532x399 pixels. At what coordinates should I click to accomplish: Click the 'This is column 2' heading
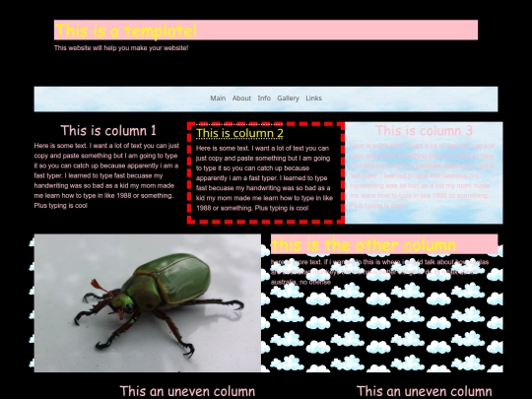239,133
